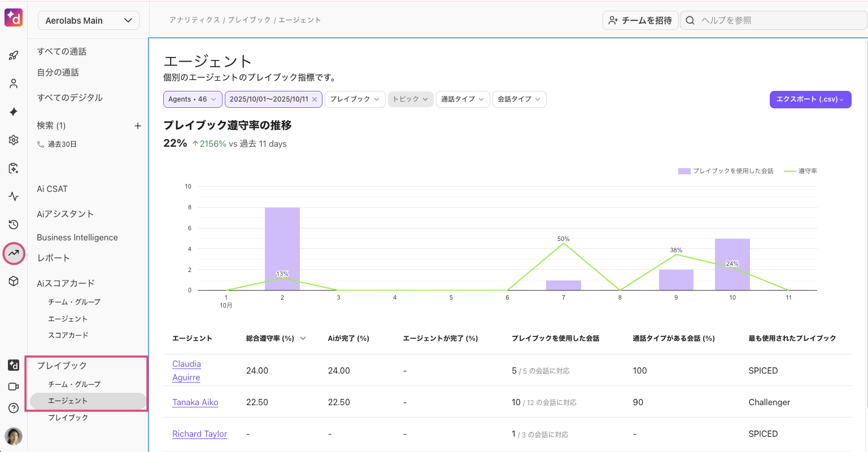Open the settings gear icon
The width and height of the screenshot is (868, 452).
tap(14, 140)
